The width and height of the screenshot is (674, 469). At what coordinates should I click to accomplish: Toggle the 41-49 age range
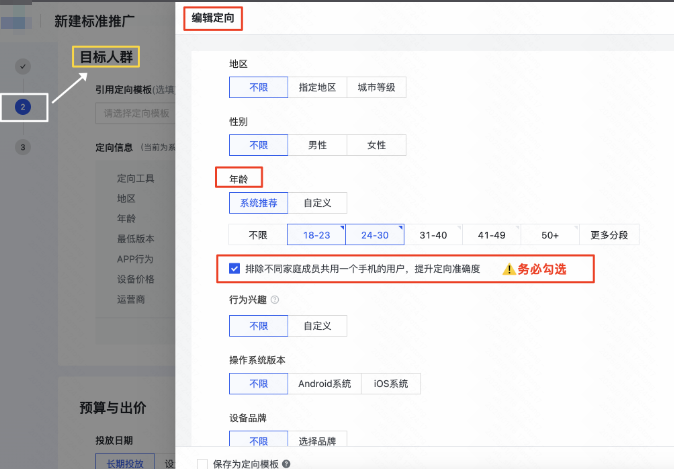click(x=492, y=235)
